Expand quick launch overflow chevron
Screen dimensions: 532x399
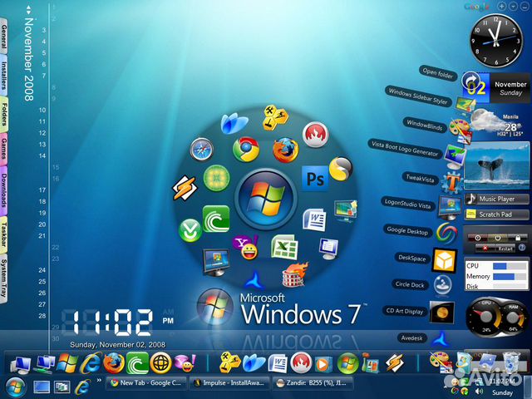point(99,381)
